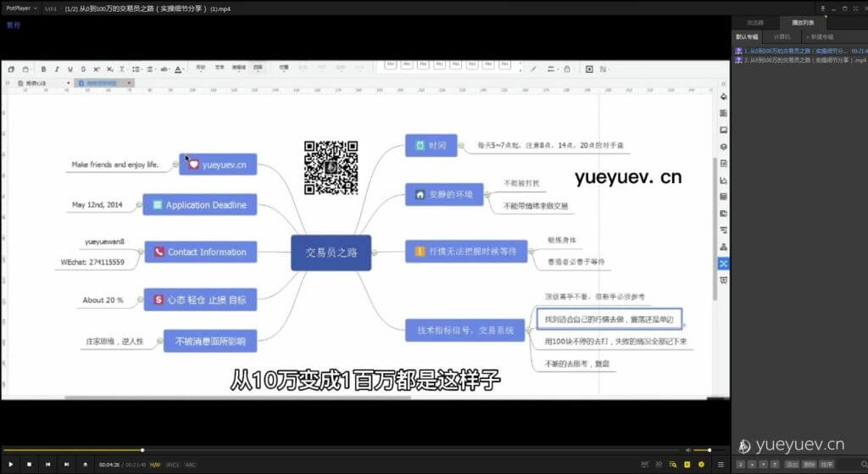The image size is (868, 474).
Task: Click the playlist Delete button
Action: (x=810, y=465)
